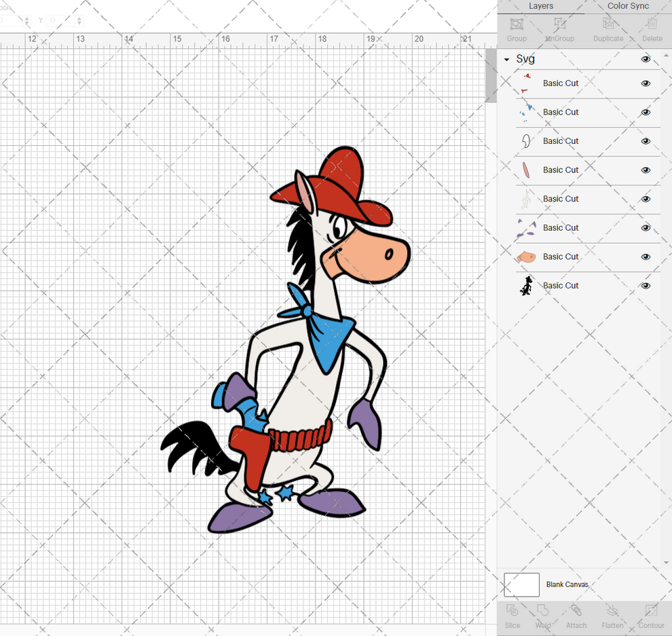Use the Attach tool icon
Screen dimensions: 672x636
pyautogui.click(x=576, y=616)
